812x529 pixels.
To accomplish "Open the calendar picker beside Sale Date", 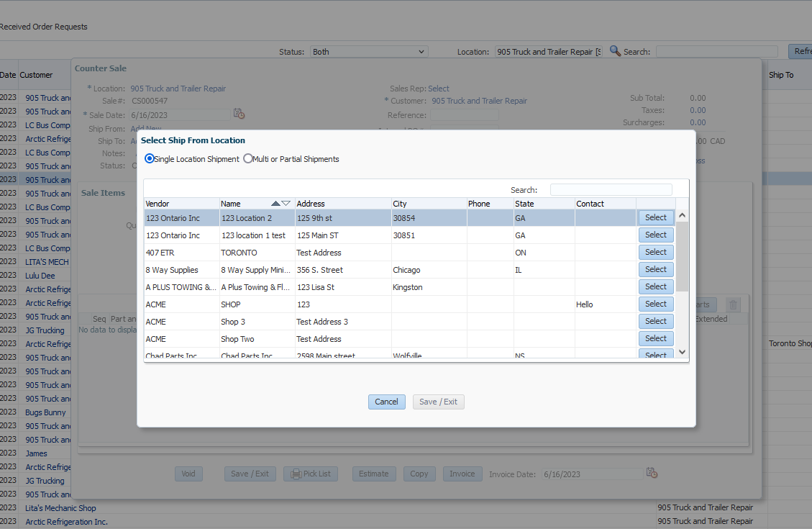I will [240, 114].
